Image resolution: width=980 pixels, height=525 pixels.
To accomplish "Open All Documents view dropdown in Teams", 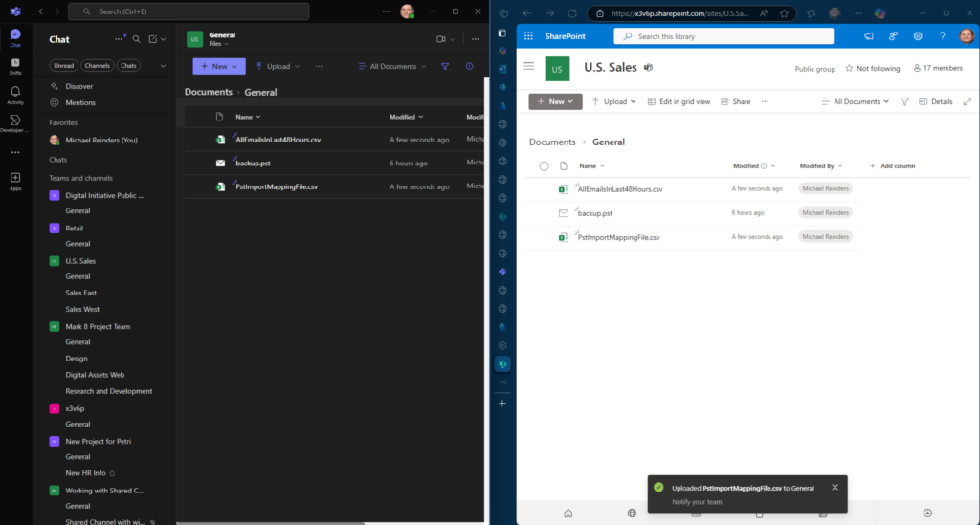I will tap(391, 66).
